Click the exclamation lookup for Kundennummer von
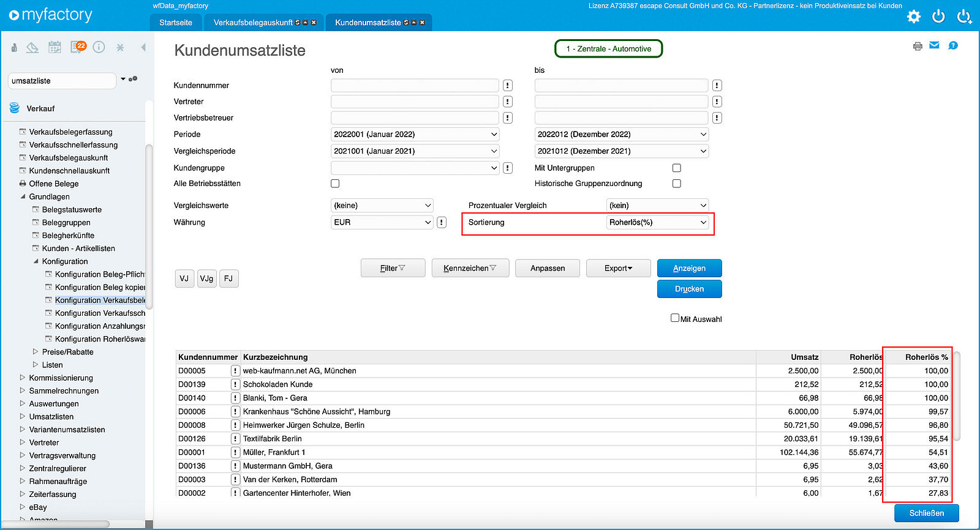The width and height of the screenshot is (980, 530). [x=508, y=86]
